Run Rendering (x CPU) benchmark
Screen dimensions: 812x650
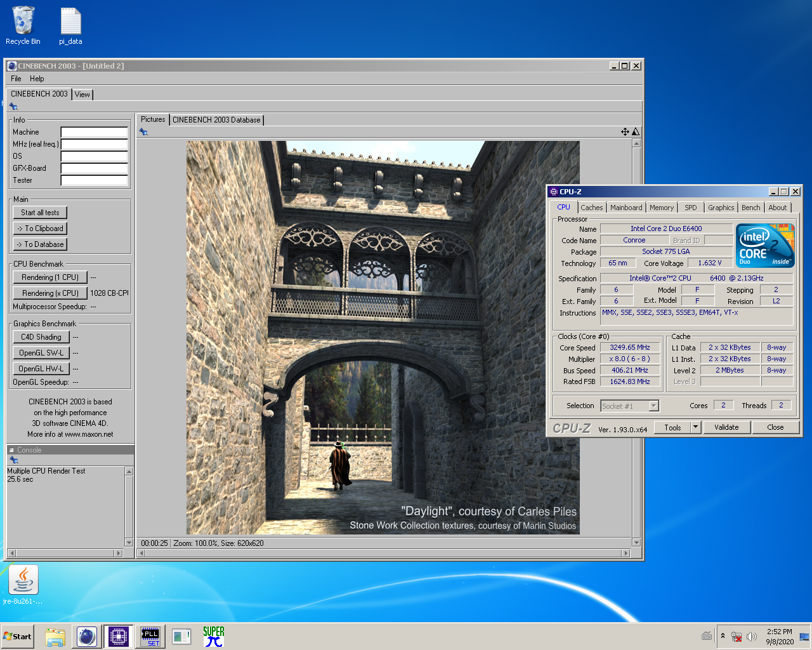point(50,293)
